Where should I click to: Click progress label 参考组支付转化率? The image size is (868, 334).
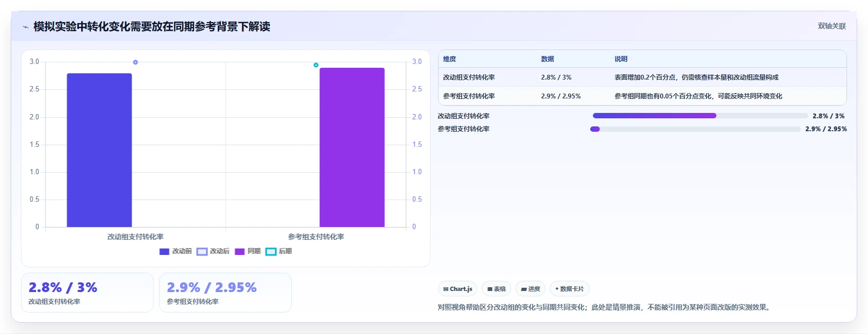(x=463, y=129)
